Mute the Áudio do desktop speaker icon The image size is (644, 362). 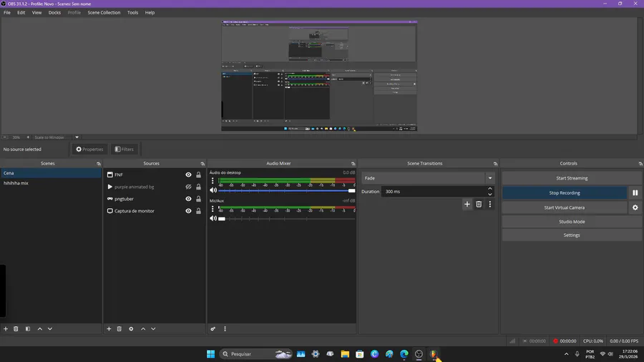click(213, 190)
